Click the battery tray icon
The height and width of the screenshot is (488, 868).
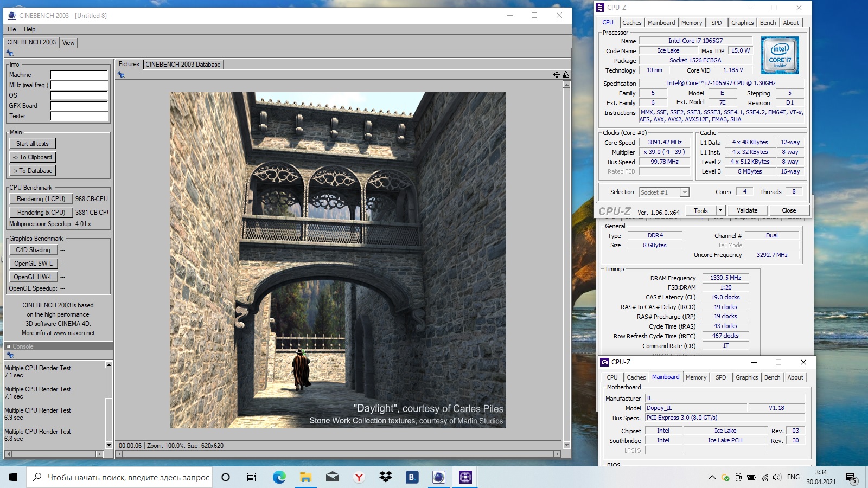(x=751, y=477)
